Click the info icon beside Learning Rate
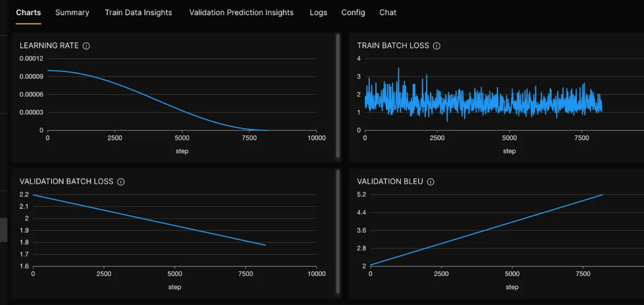 (x=87, y=46)
